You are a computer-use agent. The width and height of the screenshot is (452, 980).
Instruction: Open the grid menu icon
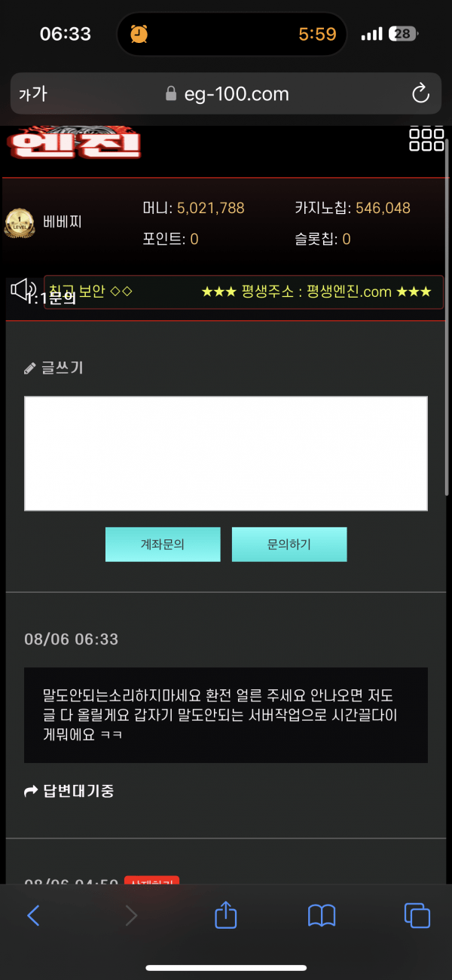click(426, 139)
